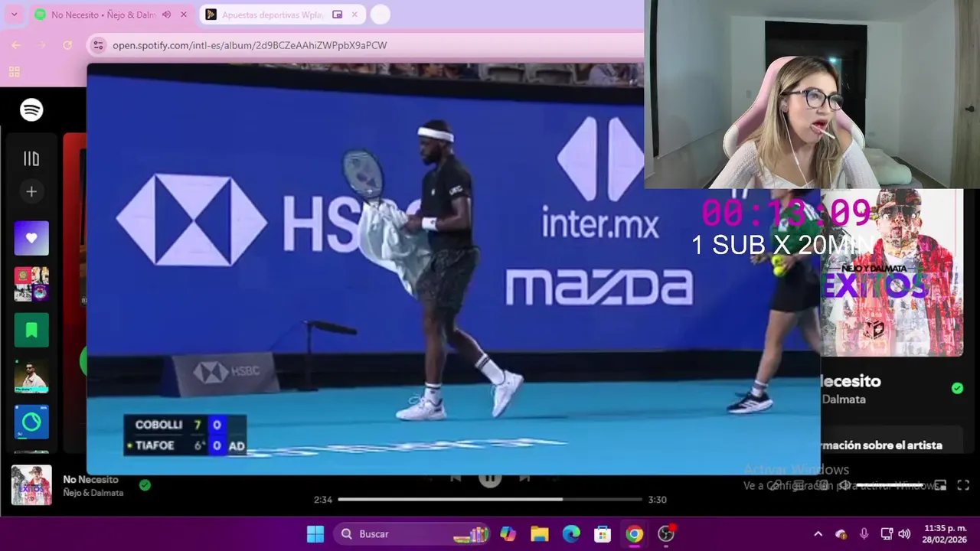Open the playlist with the man's portrait
Screen dimensions: 980x551
pyautogui.click(x=31, y=376)
